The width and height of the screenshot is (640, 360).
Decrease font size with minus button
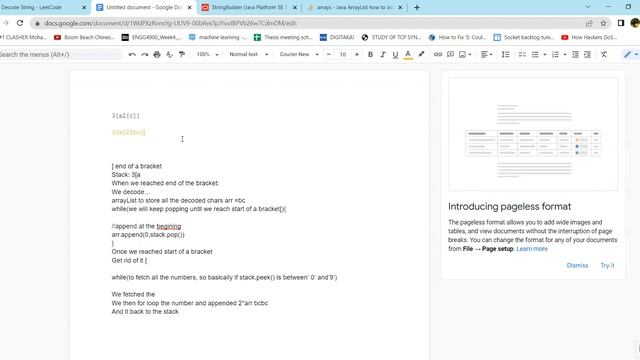click(x=329, y=54)
